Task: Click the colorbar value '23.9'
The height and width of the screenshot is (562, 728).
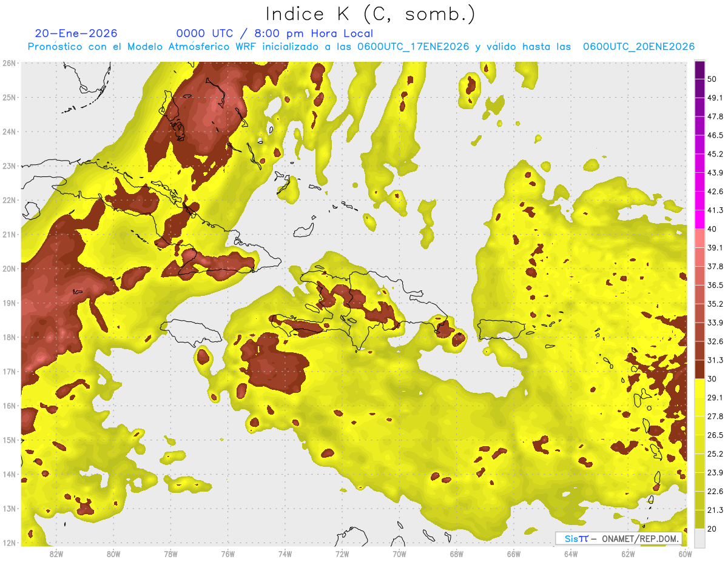Action: (715, 473)
